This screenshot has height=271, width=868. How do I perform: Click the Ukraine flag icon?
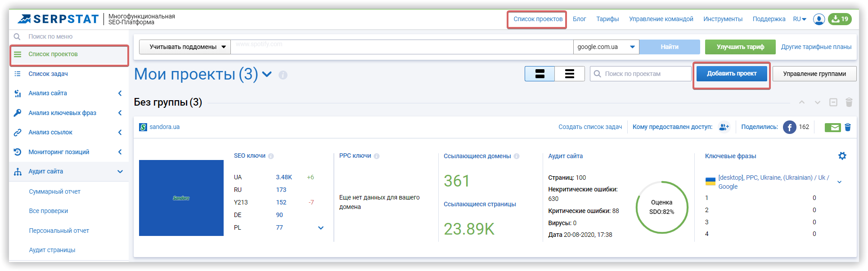point(710,182)
